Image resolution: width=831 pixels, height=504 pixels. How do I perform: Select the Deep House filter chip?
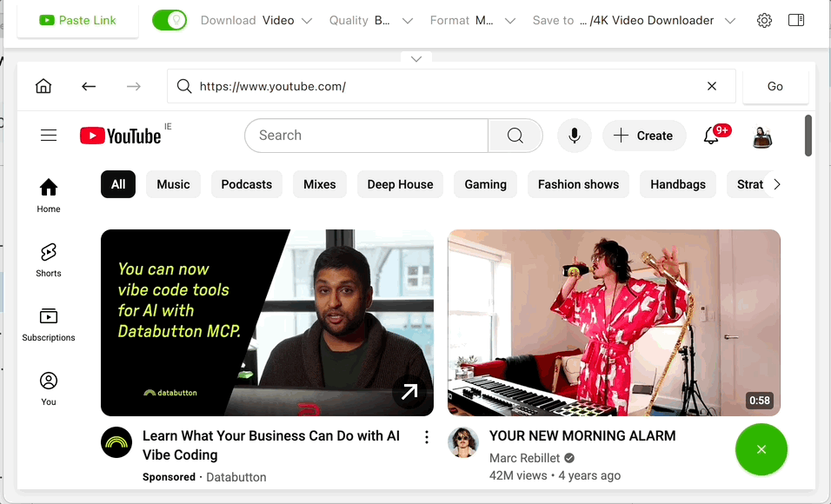click(x=400, y=184)
